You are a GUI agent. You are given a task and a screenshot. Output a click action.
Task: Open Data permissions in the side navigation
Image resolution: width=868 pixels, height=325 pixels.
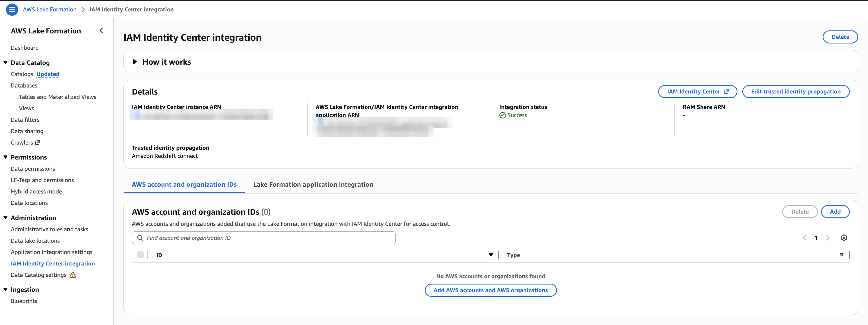pyautogui.click(x=33, y=169)
